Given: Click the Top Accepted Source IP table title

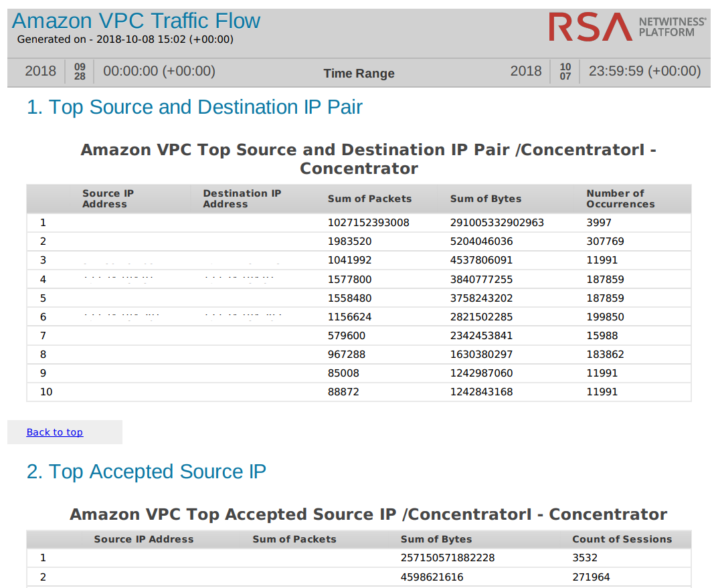Looking at the screenshot, I should click(368, 514).
